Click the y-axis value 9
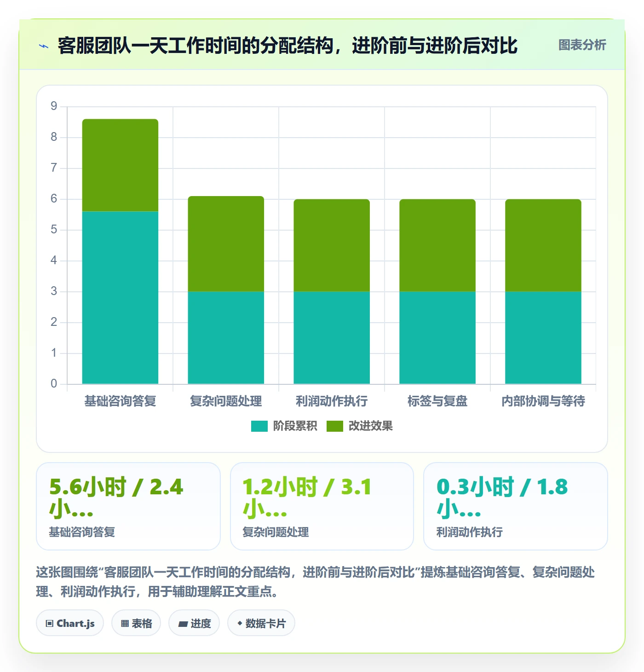 [54, 106]
